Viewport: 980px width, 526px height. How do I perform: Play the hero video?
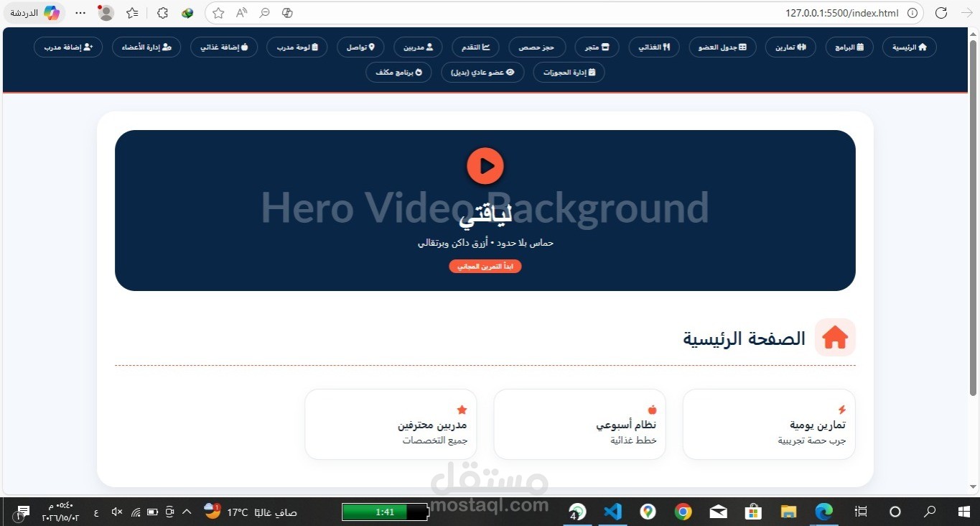(485, 166)
